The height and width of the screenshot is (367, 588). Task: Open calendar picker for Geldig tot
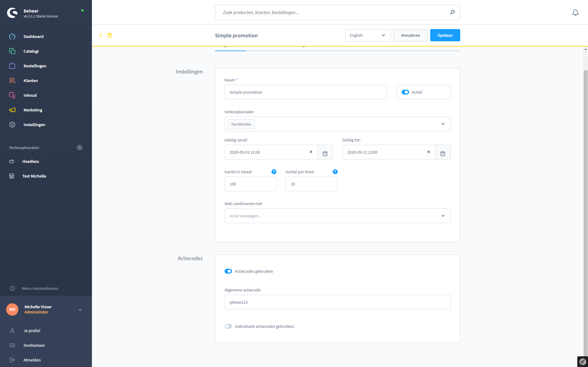(x=442, y=152)
